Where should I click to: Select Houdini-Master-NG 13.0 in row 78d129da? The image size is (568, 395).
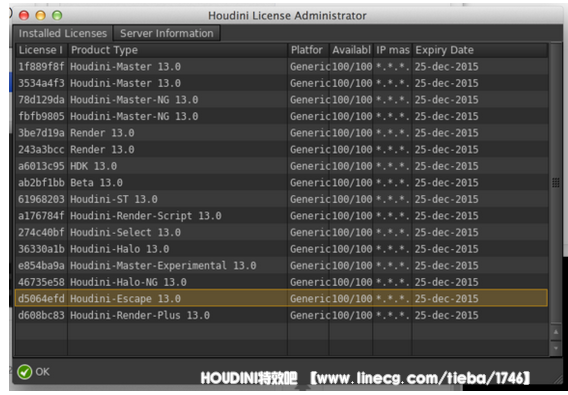coord(134,100)
